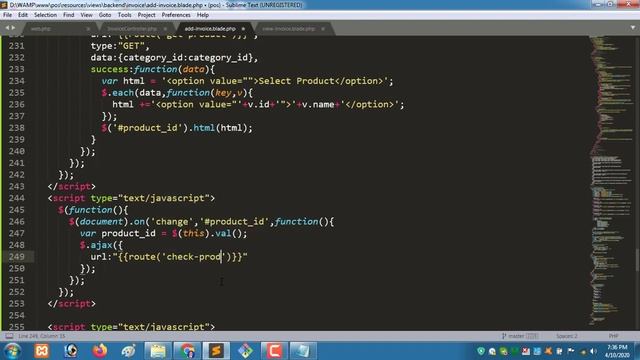Image resolution: width=640 pixels, height=360 pixels.
Task: Switch to Chrome in the taskbar
Action: click(x=187, y=351)
